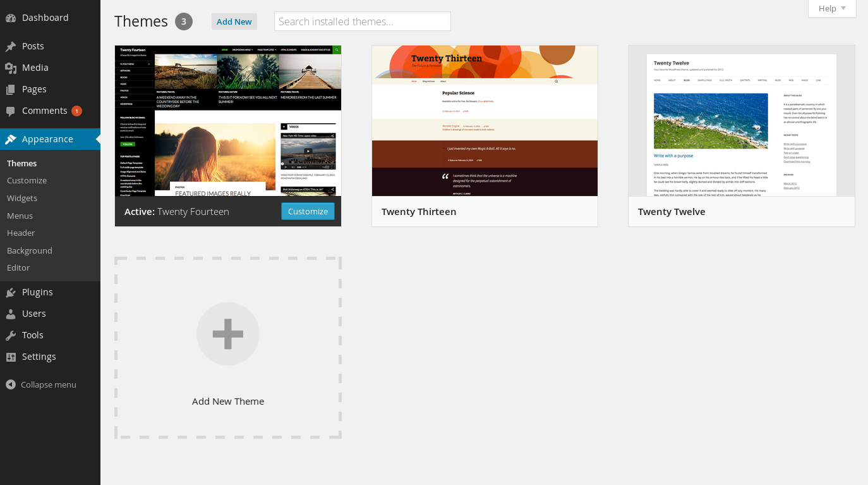Select the Appearance menu

pyautogui.click(x=50, y=139)
